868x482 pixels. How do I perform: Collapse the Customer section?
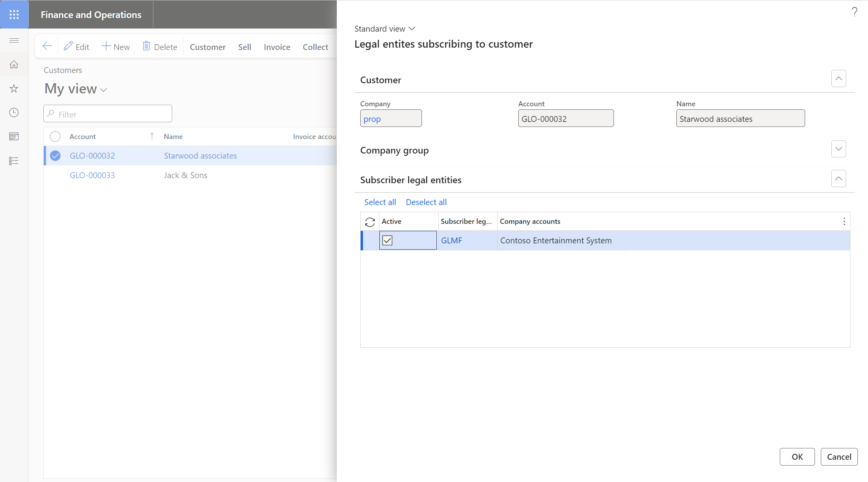[838, 79]
